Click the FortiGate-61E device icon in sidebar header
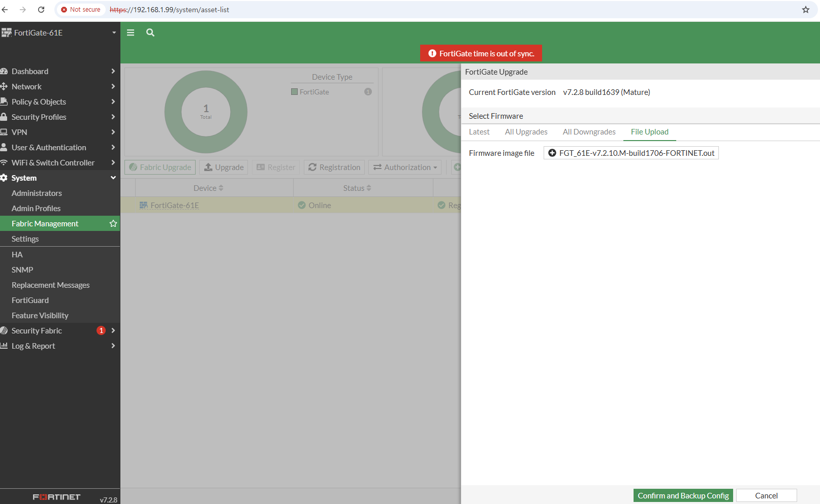The height and width of the screenshot is (504, 820). coord(6,32)
